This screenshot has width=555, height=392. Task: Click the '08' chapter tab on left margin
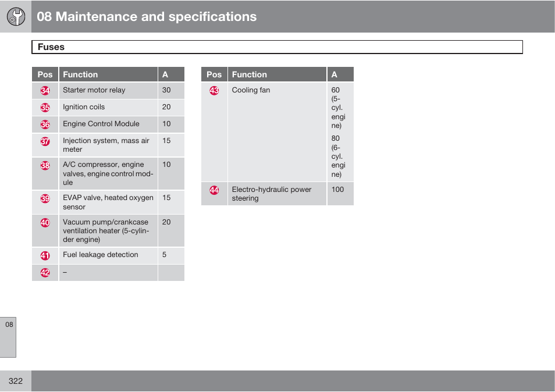pos(9,337)
